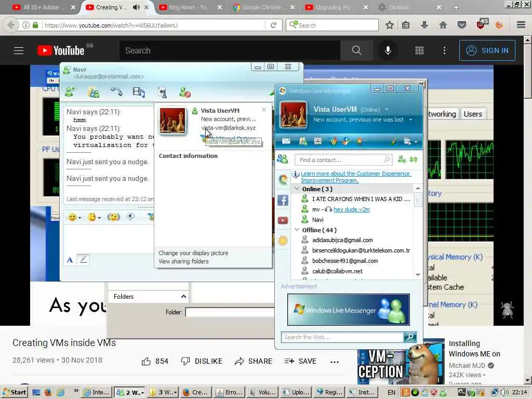Click the Firefox bookmark star icon
Viewport: 532px width, 399px height.
click(x=390, y=25)
